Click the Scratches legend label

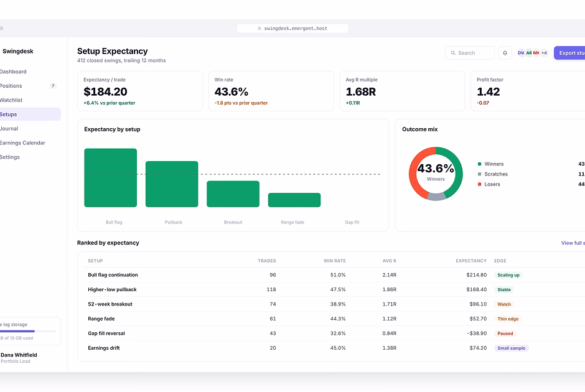point(496,174)
